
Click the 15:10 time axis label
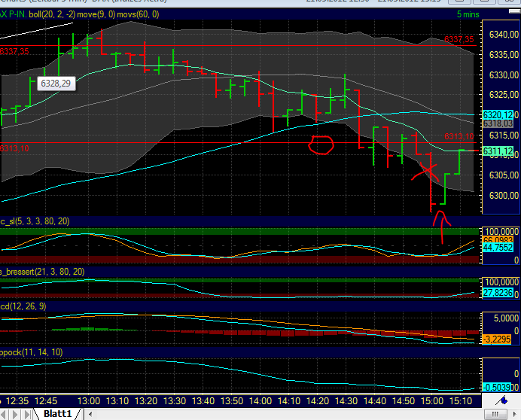(460, 401)
